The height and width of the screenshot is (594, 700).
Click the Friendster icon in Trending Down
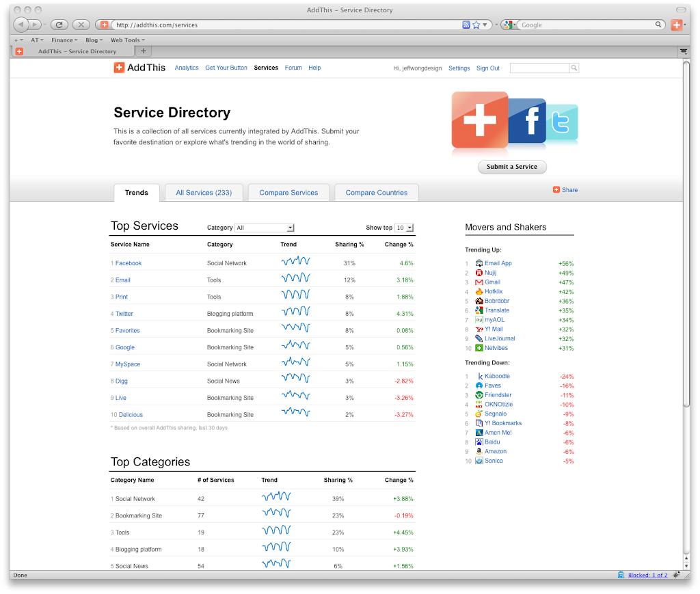click(479, 395)
